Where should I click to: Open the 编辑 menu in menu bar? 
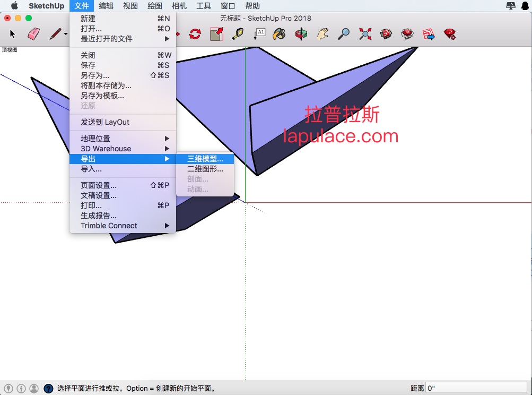tap(106, 6)
